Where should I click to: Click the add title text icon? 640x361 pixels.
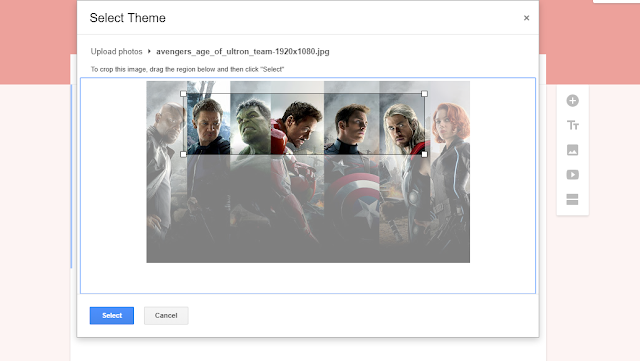(572, 125)
